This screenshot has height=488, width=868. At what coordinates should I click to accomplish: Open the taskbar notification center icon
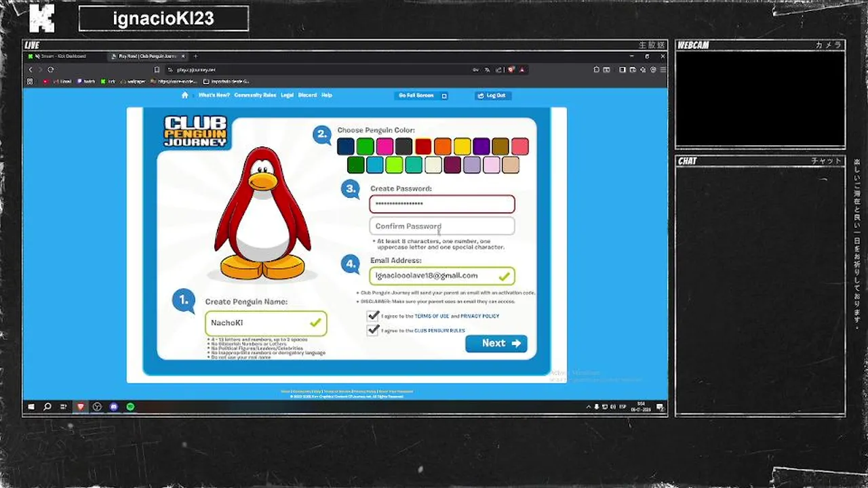[659, 407]
